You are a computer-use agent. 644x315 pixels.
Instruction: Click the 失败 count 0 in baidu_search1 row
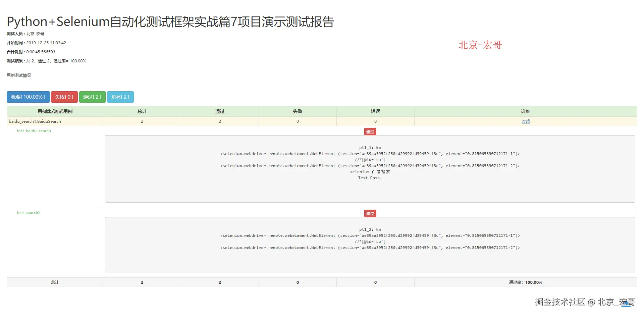(x=298, y=121)
